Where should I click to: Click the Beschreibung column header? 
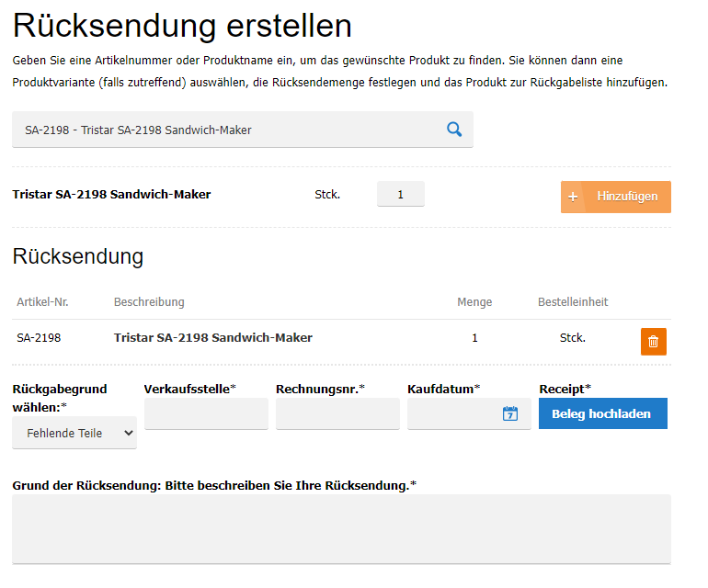(x=149, y=302)
